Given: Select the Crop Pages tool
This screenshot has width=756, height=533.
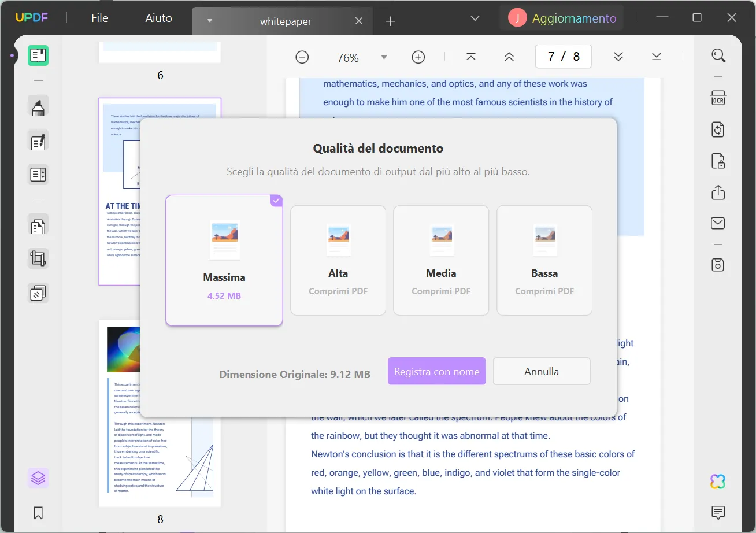Looking at the screenshot, I should (38, 258).
